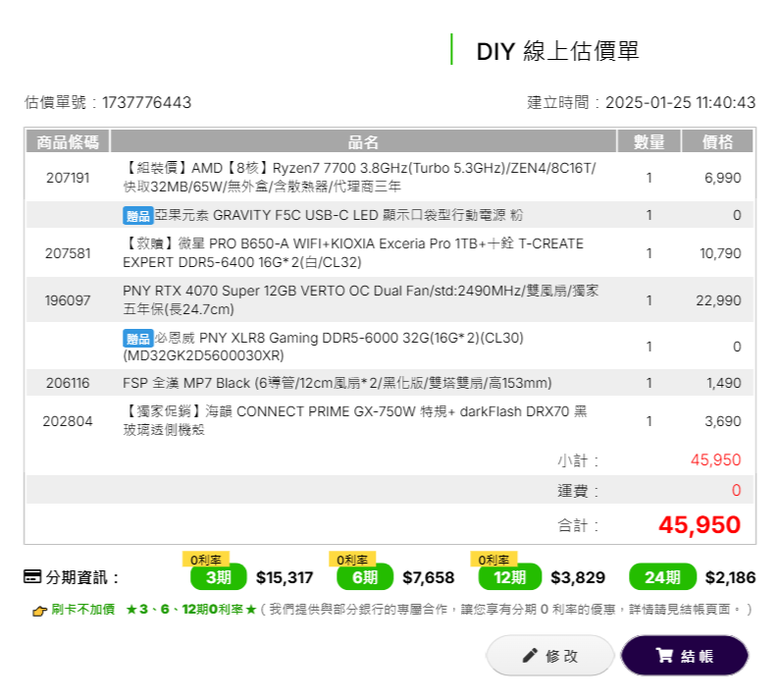Click the FSP 全漢 MP7 Black product name
Image resolution: width=780 pixels, height=700 pixels.
click(x=337, y=383)
